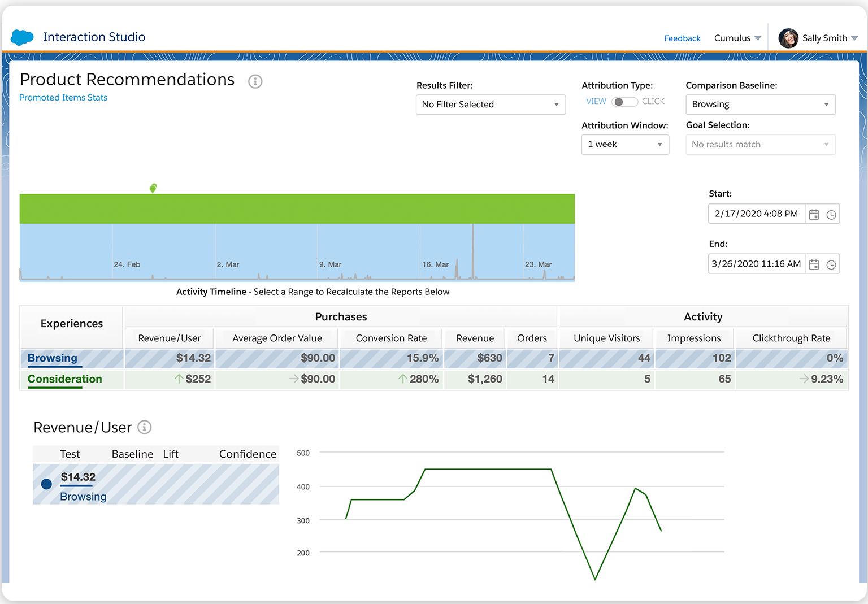Open Product Recommendations info icon
The height and width of the screenshot is (604, 868).
coord(255,81)
